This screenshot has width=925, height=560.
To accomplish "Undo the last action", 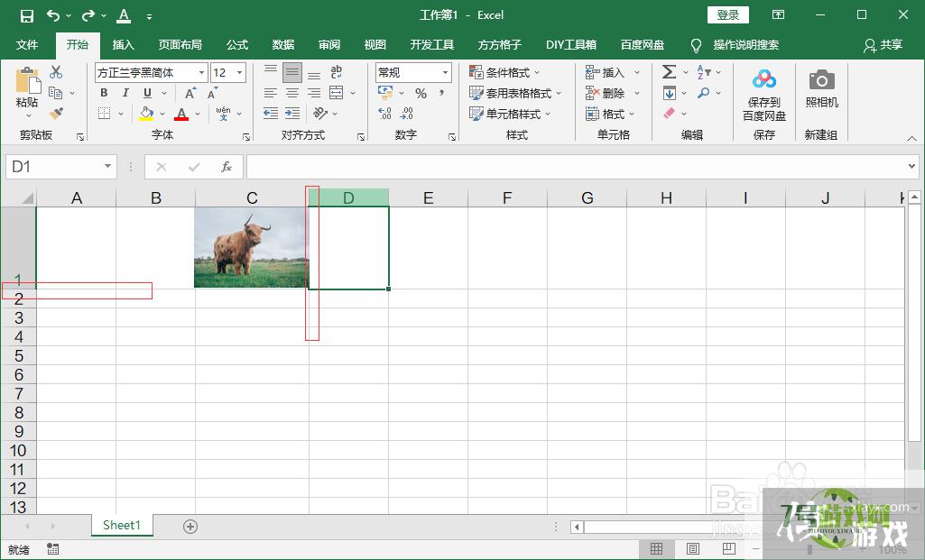I will coord(53,15).
